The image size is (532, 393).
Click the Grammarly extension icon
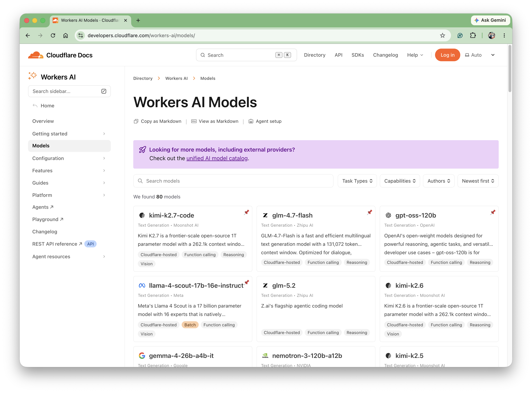click(460, 35)
